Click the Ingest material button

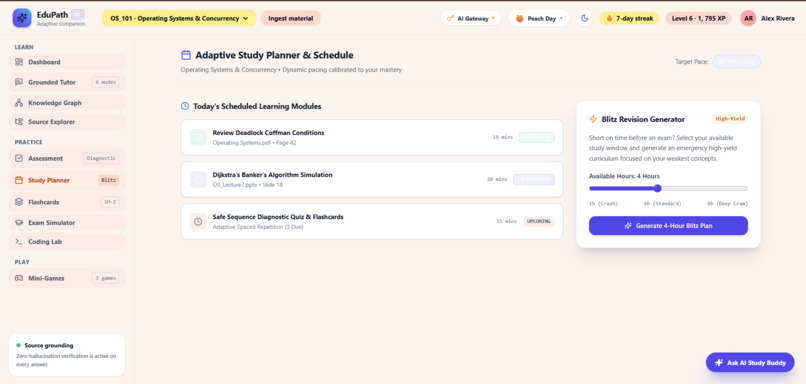pyautogui.click(x=290, y=19)
